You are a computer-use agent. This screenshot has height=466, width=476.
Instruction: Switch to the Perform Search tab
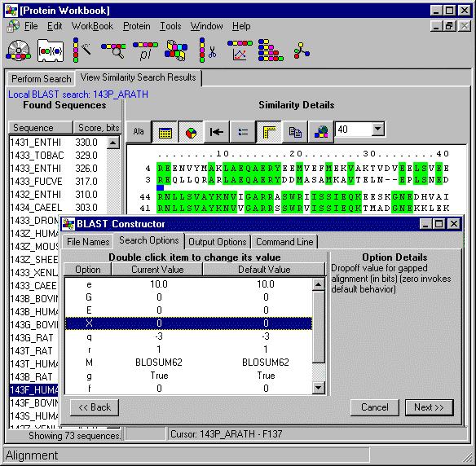pos(41,79)
